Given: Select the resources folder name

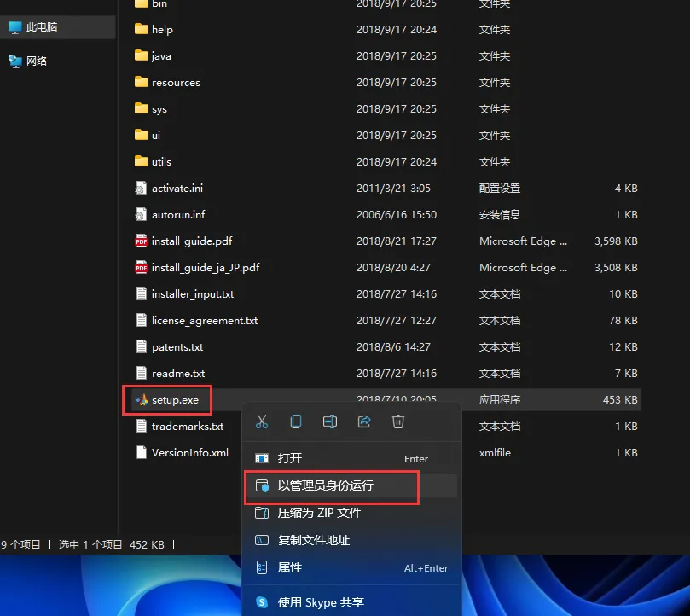Looking at the screenshot, I should 176,83.
